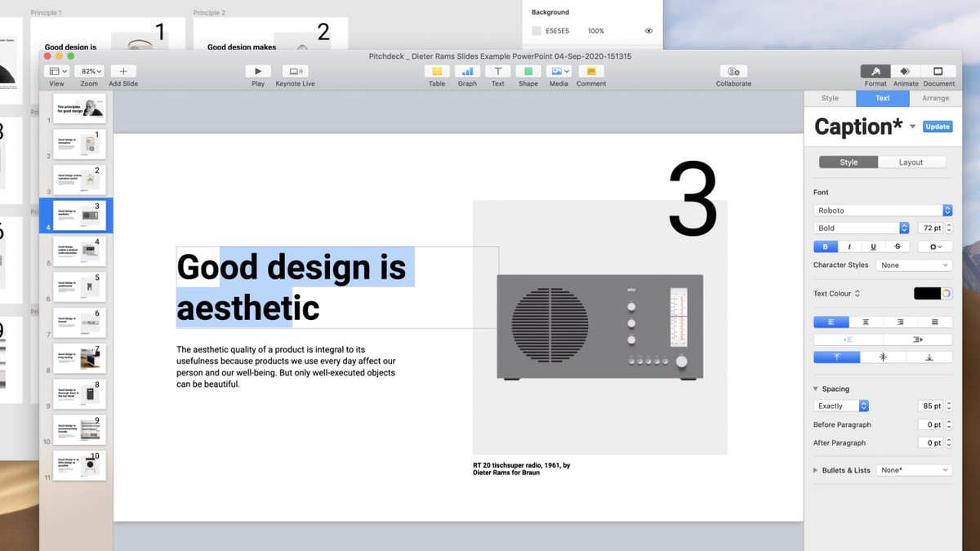Switch to the Layout segment
The width and height of the screenshot is (980, 551).
pos(911,162)
